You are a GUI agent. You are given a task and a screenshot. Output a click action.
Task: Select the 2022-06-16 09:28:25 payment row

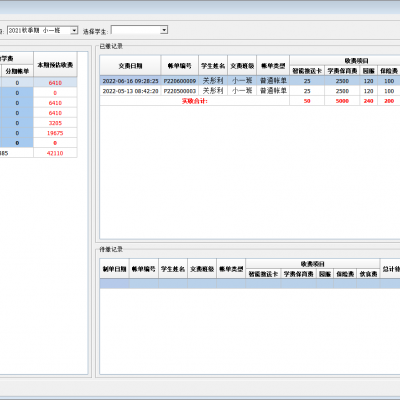(250, 81)
